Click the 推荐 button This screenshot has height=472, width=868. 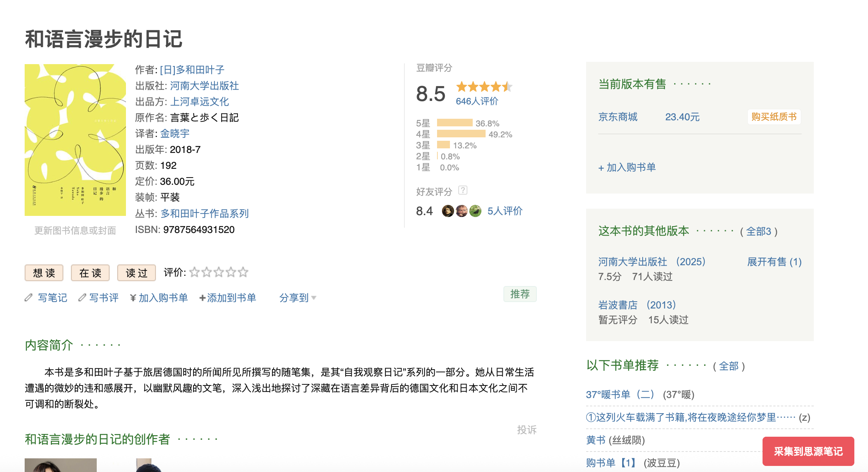tap(520, 294)
